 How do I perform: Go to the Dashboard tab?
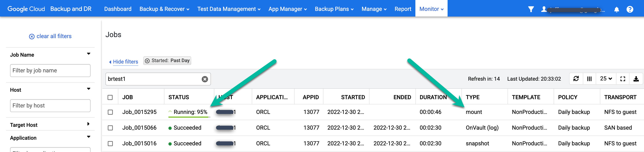(118, 9)
